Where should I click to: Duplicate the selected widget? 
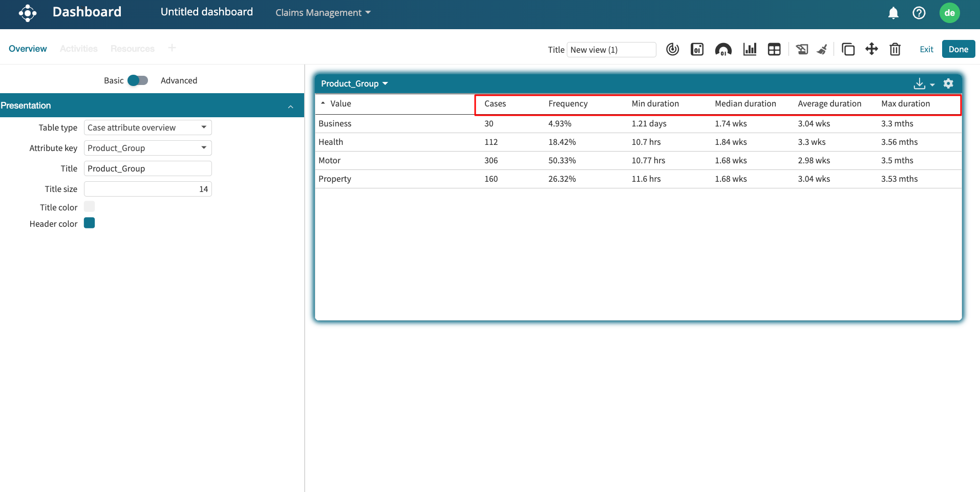coord(848,49)
